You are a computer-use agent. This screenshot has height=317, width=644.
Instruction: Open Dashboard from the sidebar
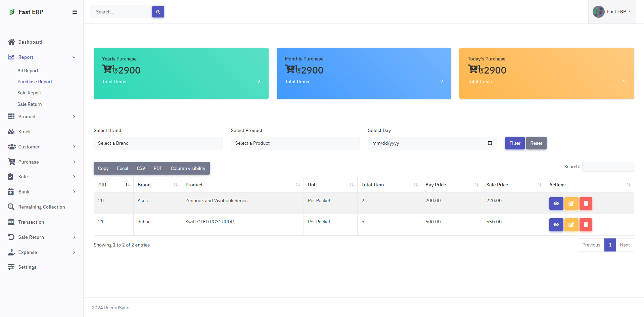[x=30, y=42]
